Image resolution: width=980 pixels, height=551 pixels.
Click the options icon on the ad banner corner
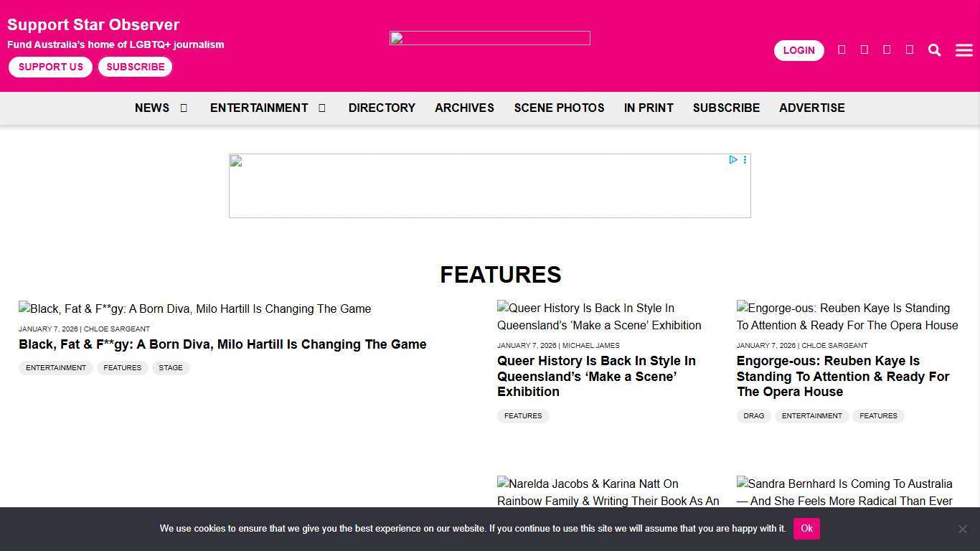(745, 160)
